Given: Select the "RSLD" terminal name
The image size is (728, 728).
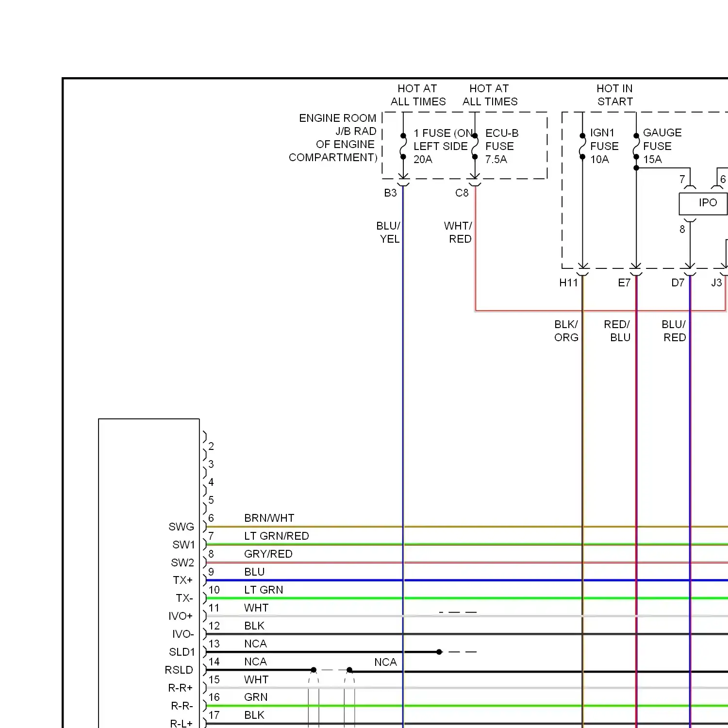Looking at the screenshot, I should [179, 670].
